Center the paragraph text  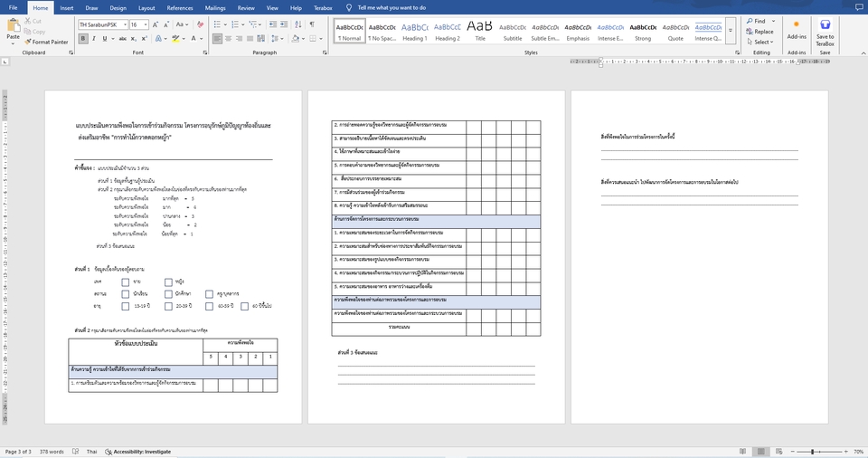click(x=228, y=38)
